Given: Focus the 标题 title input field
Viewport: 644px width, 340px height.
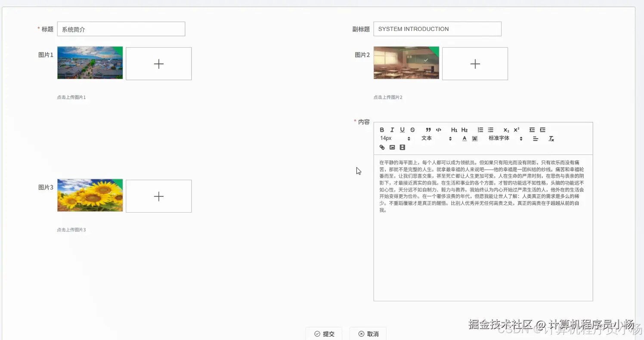Looking at the screenshot, I should (121, 29).
